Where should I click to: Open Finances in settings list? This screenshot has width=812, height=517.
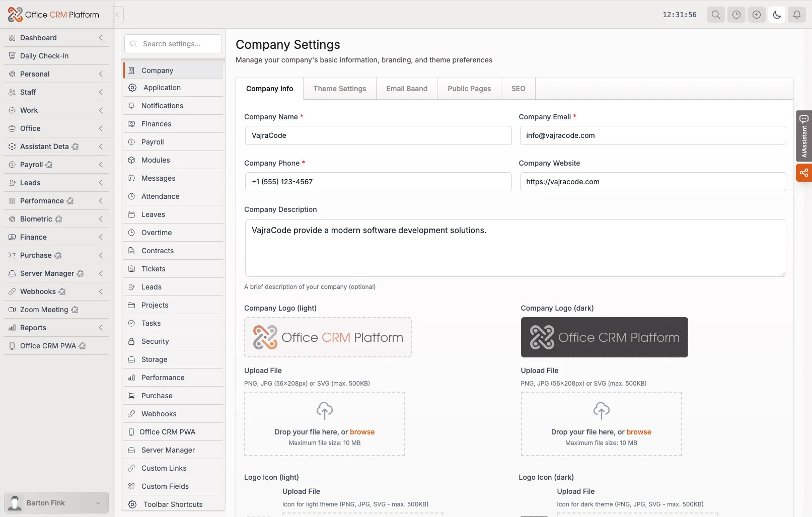pos(173,124)
